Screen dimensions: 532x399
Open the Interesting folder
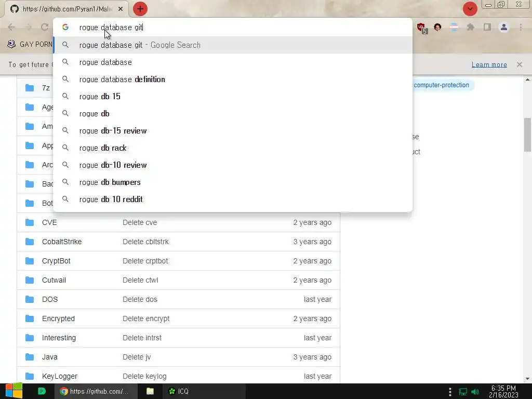click(59, 338)
